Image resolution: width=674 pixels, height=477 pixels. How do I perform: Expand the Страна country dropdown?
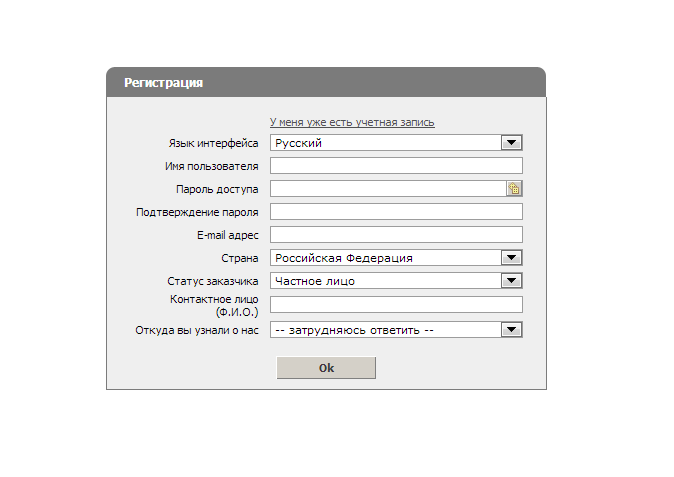[512, 258]
